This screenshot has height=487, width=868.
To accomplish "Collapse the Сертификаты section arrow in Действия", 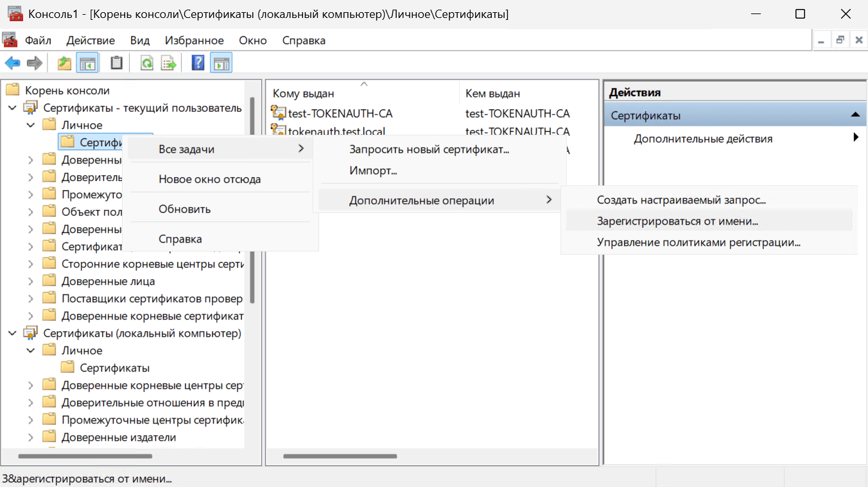I will click(855, 115).
